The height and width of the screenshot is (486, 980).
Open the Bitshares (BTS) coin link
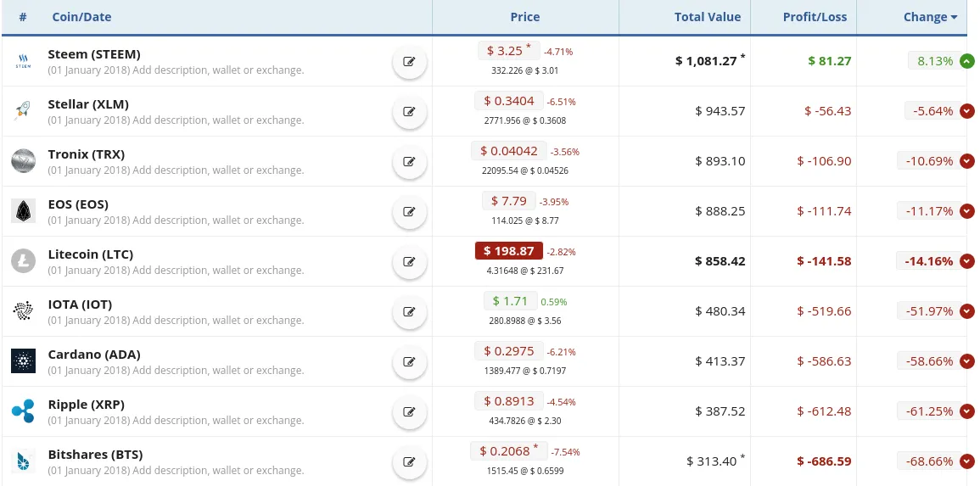(96, 454)
